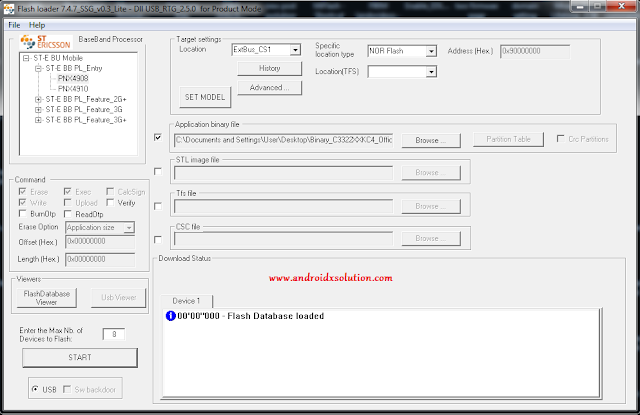Click the SET MODEL button
The image size is (640, 415).
[x=205, y=97]
